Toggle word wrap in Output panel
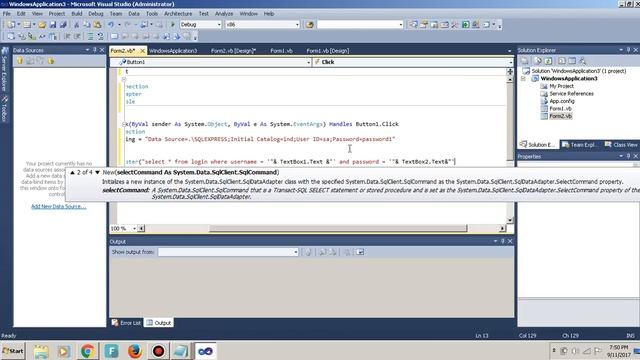The height and width of the screenshot is (360, 640). click(360, 252)
